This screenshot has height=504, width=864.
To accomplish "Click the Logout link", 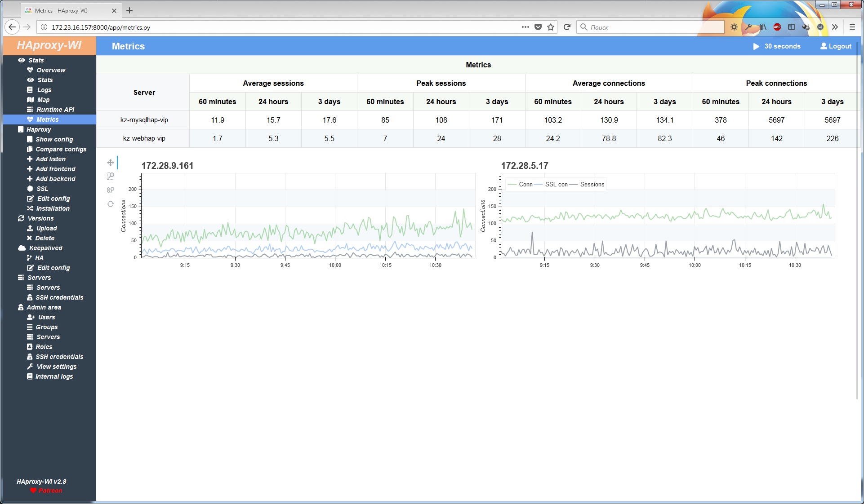I will (x=836, y=46).
